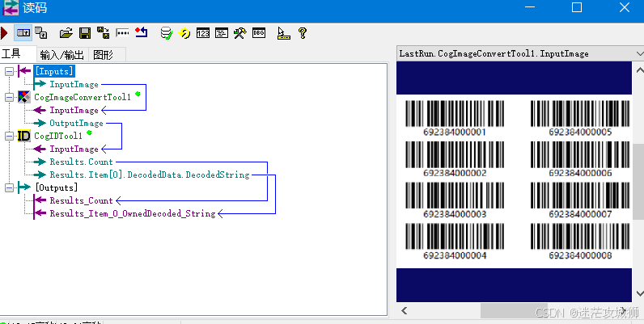Viewport: 644px width, 324px height.
Task: Select Results_Item_0_OwnedDecoded_String output
Action: pos(133,213)
